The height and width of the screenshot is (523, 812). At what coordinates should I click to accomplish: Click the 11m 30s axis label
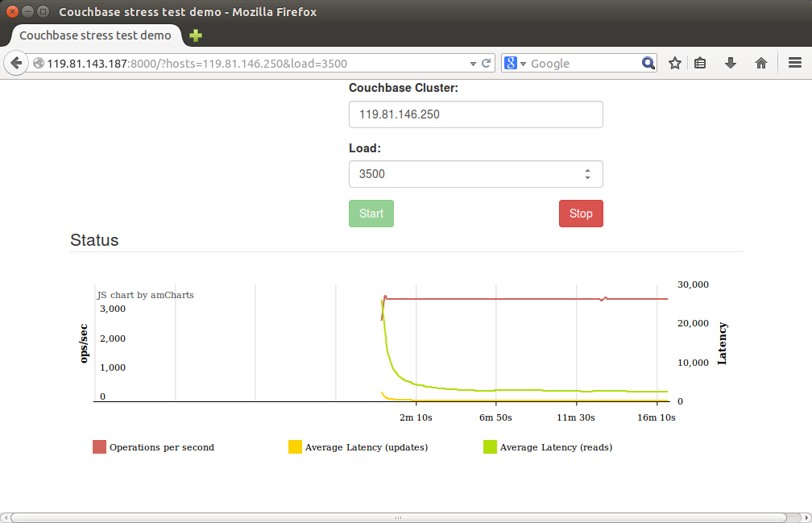tap(576, 417)
